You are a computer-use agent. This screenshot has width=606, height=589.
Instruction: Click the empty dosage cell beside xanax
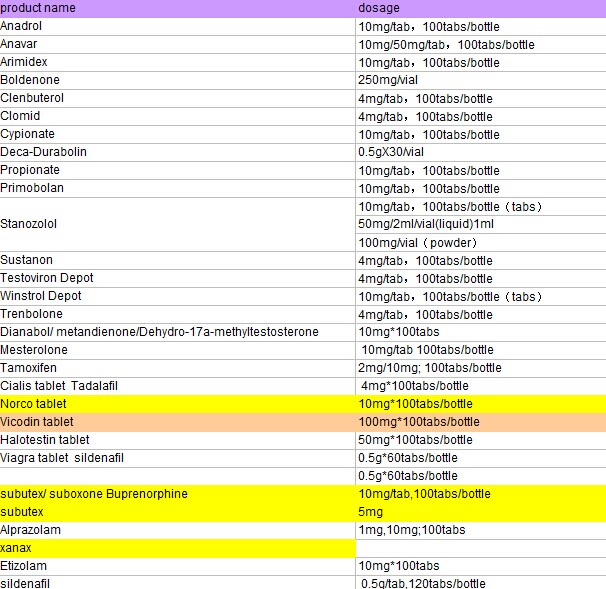(481, 548)
